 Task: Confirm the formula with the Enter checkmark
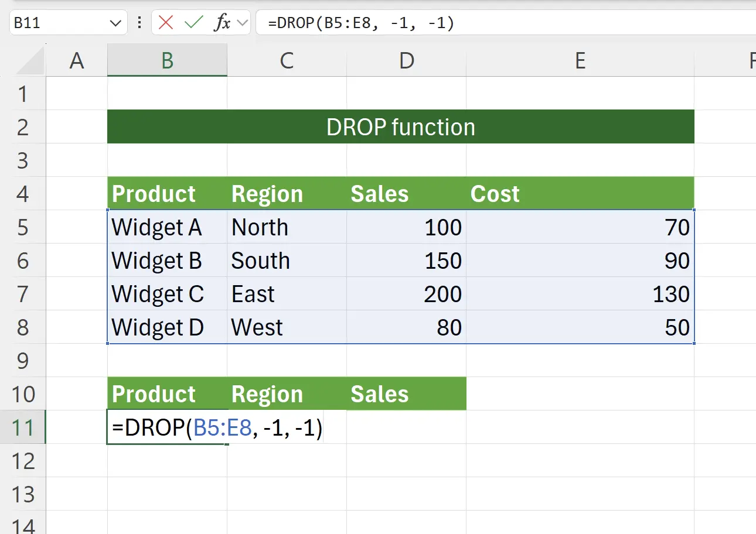(193, 23)
